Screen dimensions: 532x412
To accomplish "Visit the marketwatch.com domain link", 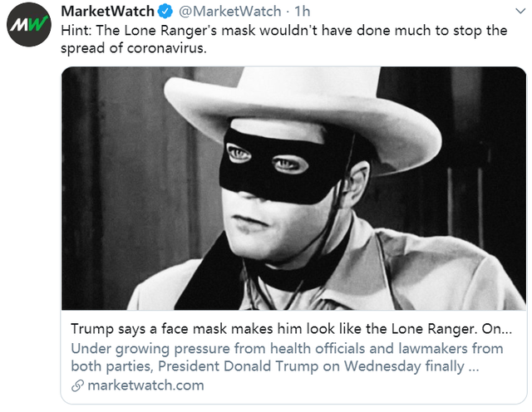I will (x=145, y=386).
